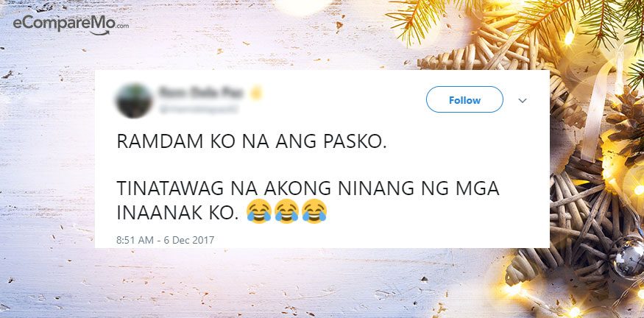
Task: Click the eCompareMo.com logo
Action: pyautogui.click(x=71, y=24)
